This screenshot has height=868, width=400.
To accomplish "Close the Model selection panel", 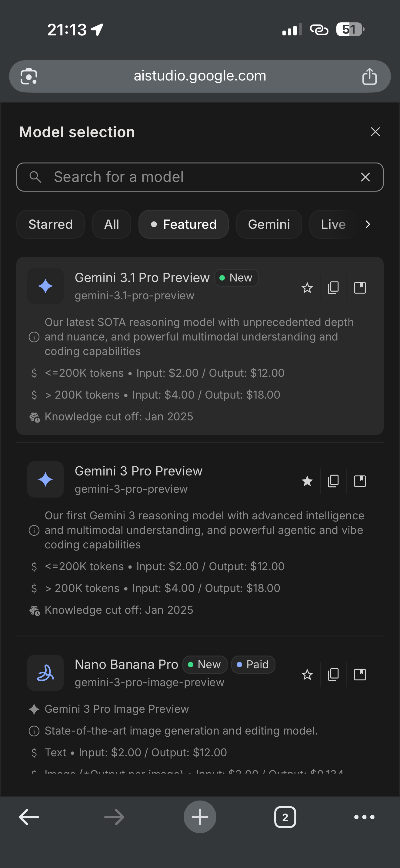I will tap(375, 132).
